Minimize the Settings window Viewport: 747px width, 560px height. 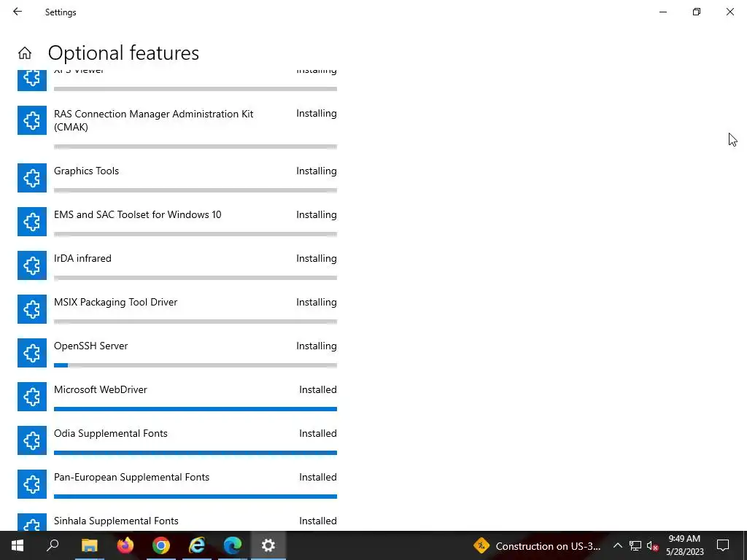pos(663,12)
